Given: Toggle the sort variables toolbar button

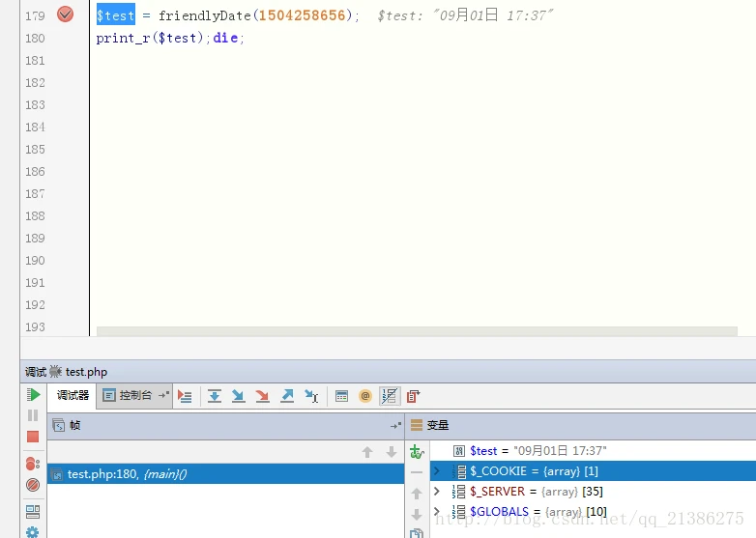Looking at the screenshot, I should pyautogui.click(x=389, y=396).
